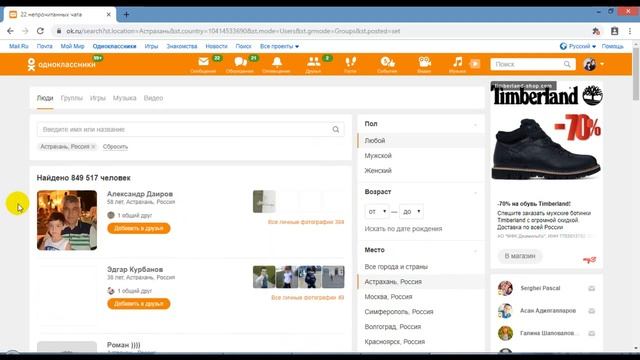Viewport: 640px width, 360px height.
Task: Add Эдгар Курбанов as friend
Action: tap(139, 304)
